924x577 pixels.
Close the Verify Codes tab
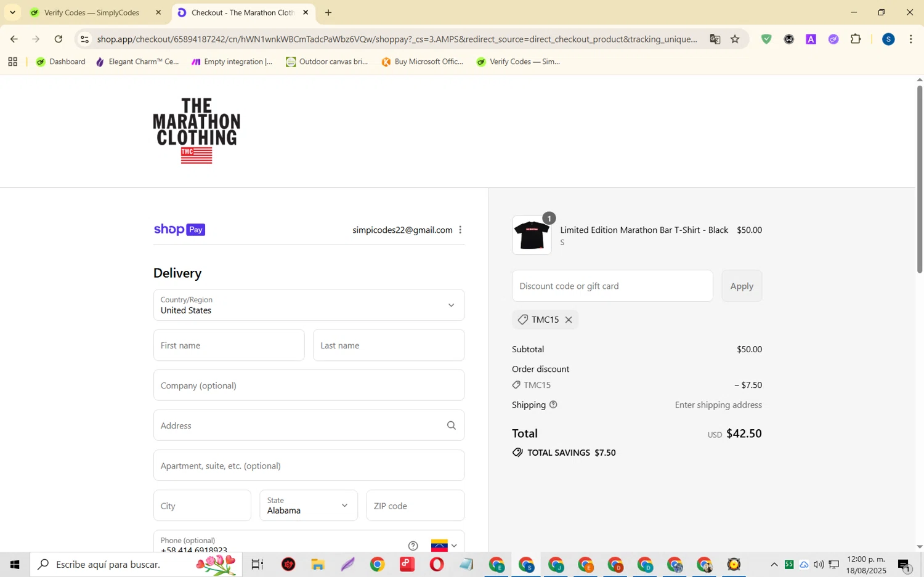pyautogui.click(x=158, y=12)
